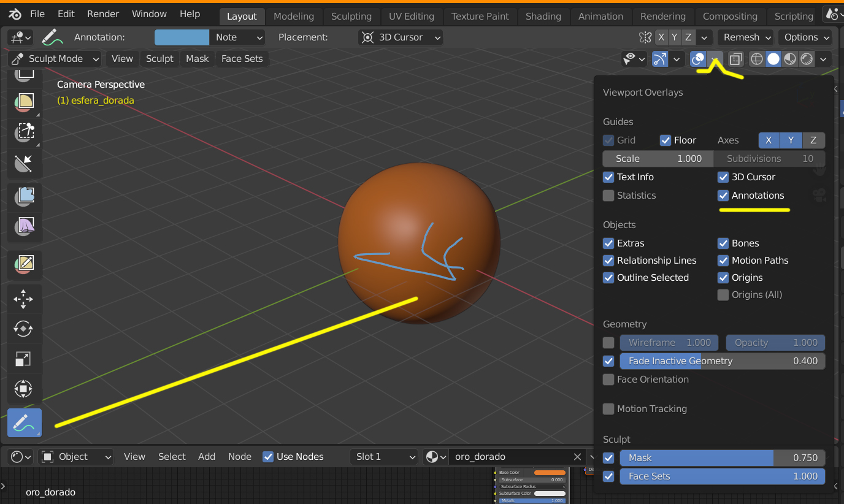The image size is (844, 504).
Task: Select the Move tool in the toolbar
Action: point(23,299)
